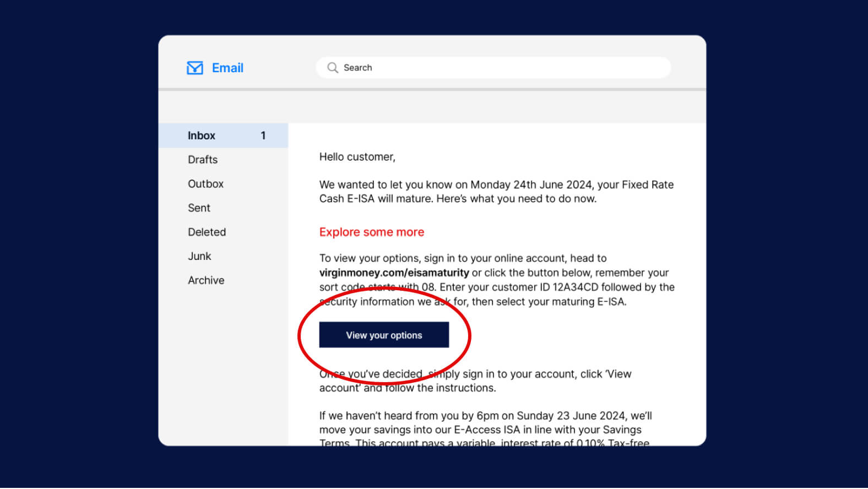Follow the virginmoney.com/eisamaturity link
The image size is (868, 489).
point(394,273)
